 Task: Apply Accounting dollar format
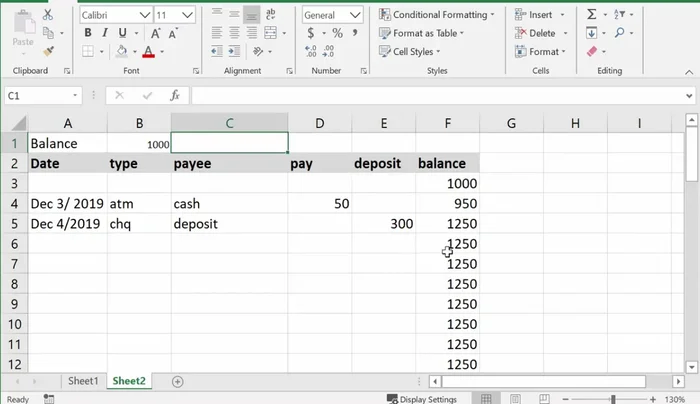311,33
